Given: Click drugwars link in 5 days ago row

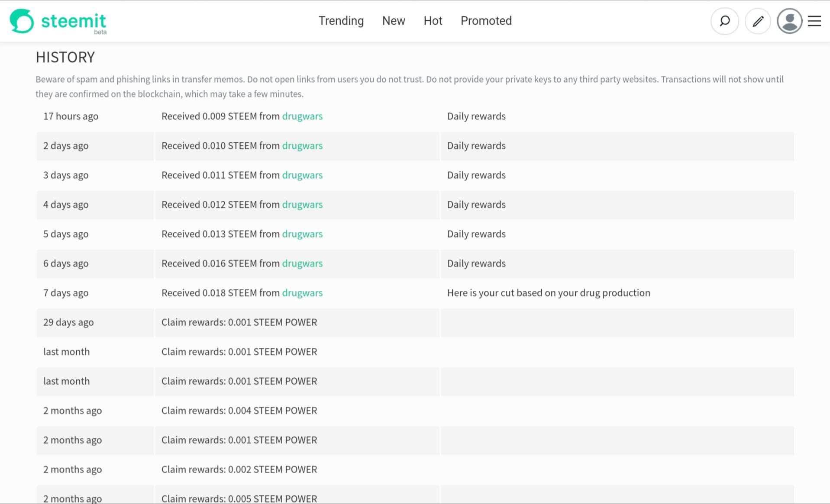Looking at the screenshot, I should click(x=302, y=234).
